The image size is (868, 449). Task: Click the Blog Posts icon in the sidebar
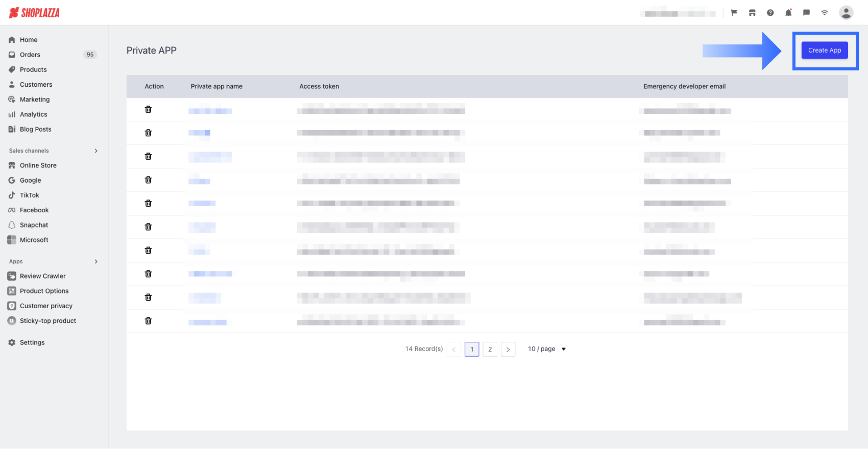[x=12, y=129]
